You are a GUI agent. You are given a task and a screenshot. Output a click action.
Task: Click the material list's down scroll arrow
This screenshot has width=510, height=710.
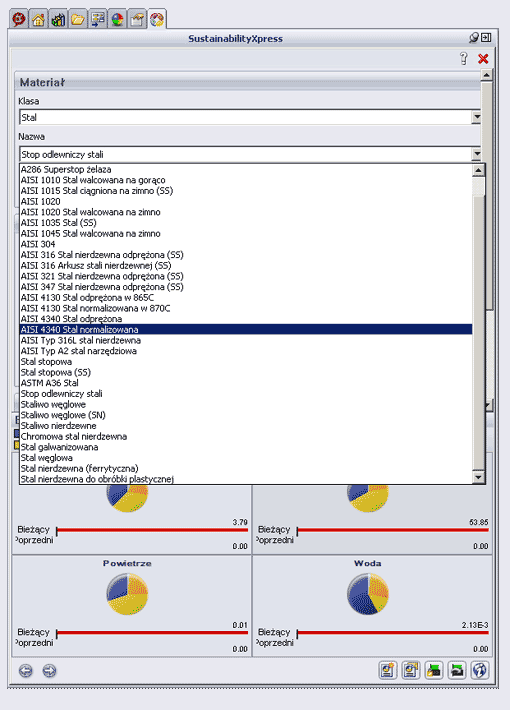click(x=478, y=477)
